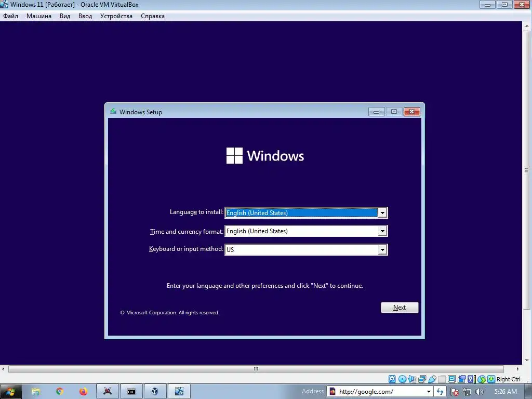Expand the taskbar Address bar dropdown
Screen dimensions: 532x399
(429, 392)
